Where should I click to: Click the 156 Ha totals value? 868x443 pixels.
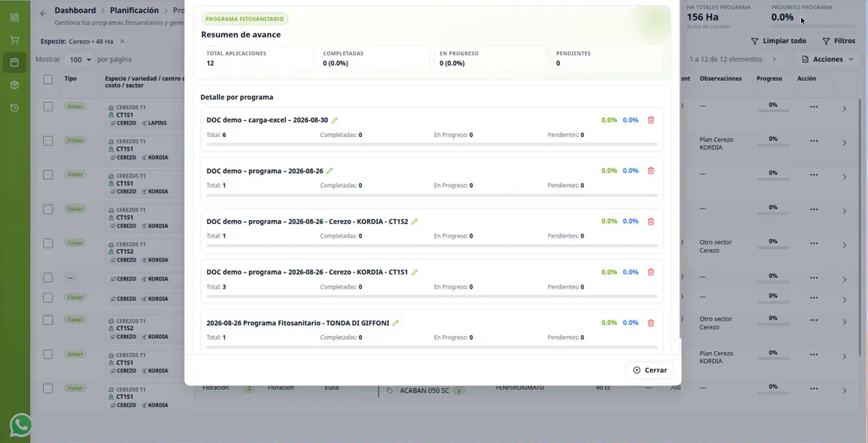tap(703, 17)
